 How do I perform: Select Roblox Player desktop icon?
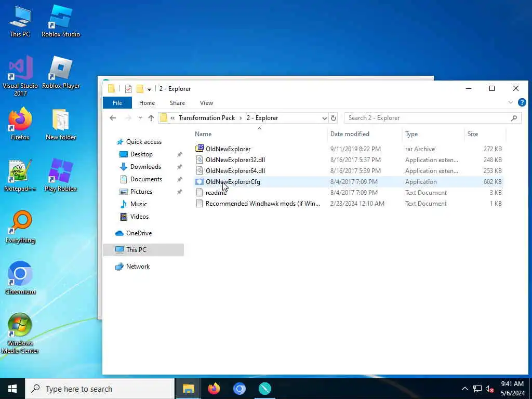click(61, 73)
